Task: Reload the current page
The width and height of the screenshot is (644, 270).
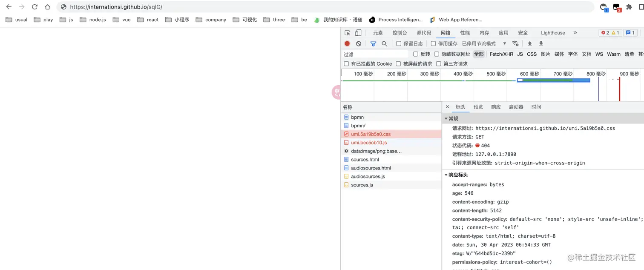Action: [35, 7]
